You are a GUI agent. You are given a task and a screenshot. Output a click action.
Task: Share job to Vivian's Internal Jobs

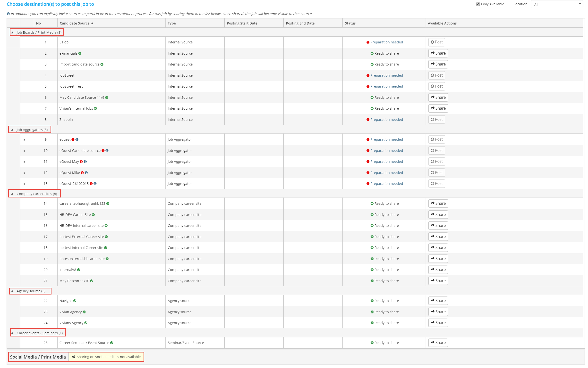(438, 108)
